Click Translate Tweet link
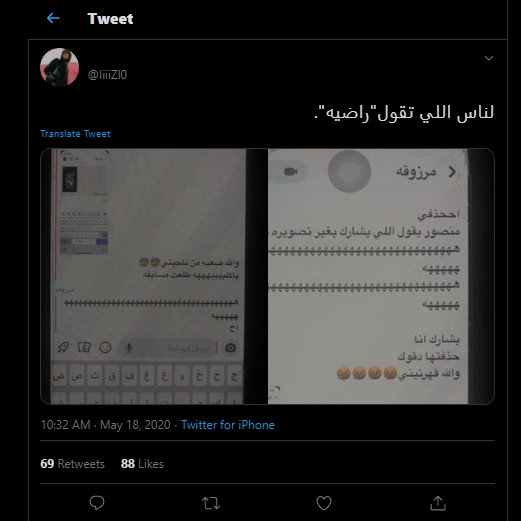This screenshot has height=521, width=521. point(75,134)
